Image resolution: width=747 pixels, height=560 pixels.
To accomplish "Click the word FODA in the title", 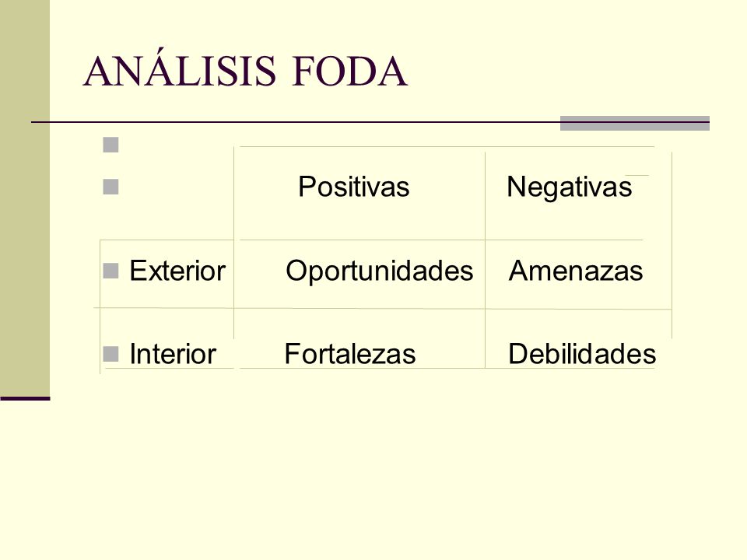I will pyautogui.click(x=349, y=72).
